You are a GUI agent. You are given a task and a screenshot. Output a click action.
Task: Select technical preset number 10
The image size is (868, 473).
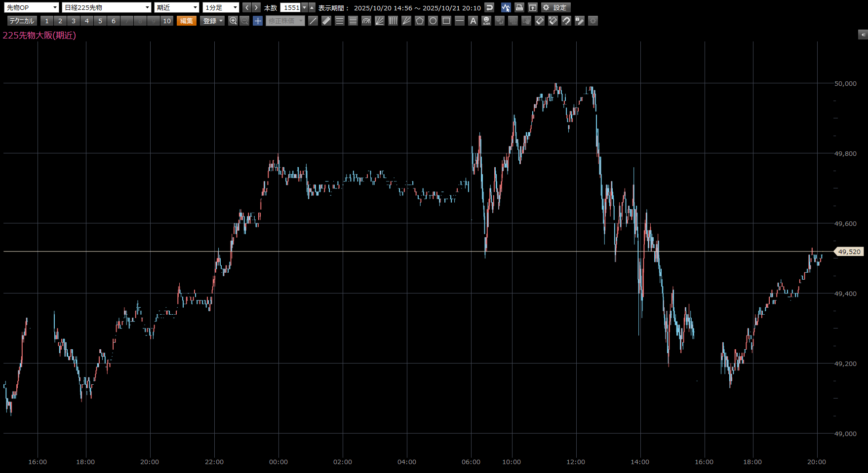167,21
